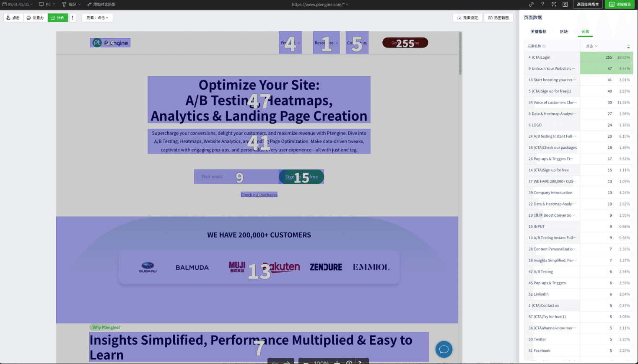Open the PC device type dropdown
This screenshot has width=638, height=364.
[x=47, y=4]
